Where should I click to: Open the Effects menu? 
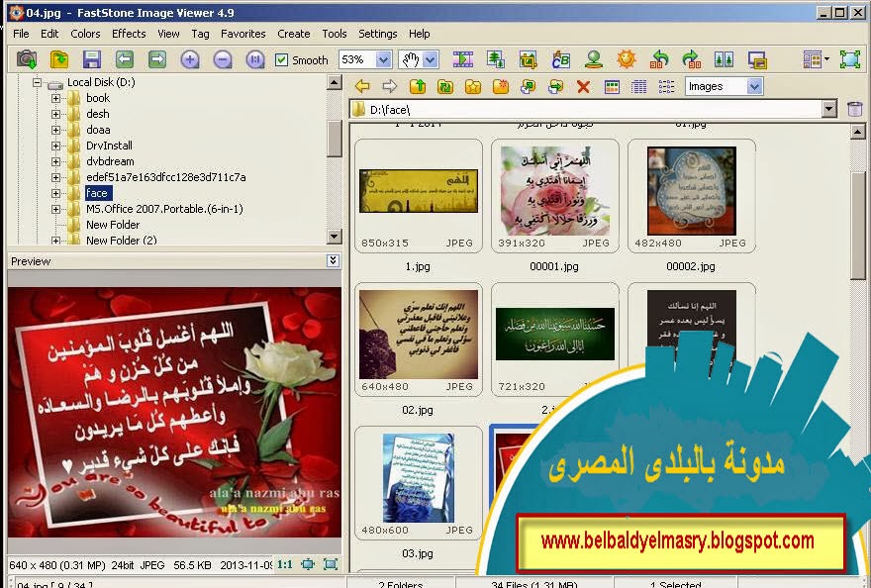coord(129,34)
